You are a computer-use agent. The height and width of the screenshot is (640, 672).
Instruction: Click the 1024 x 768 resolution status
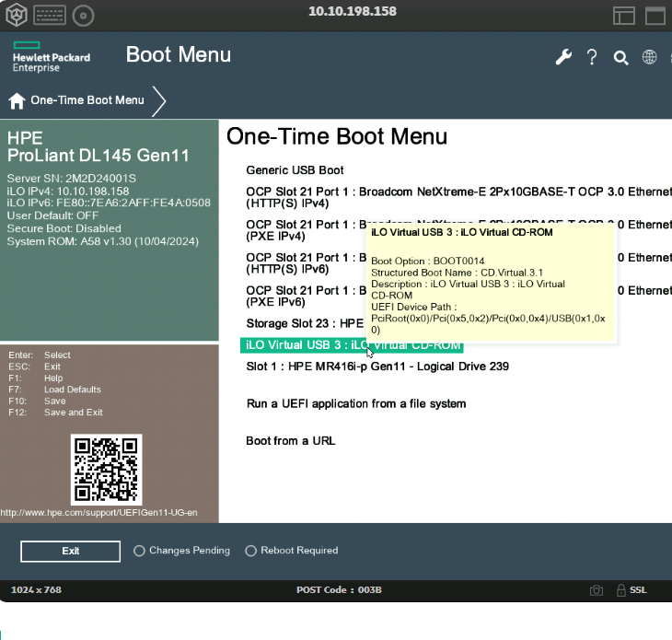[36, 590]
